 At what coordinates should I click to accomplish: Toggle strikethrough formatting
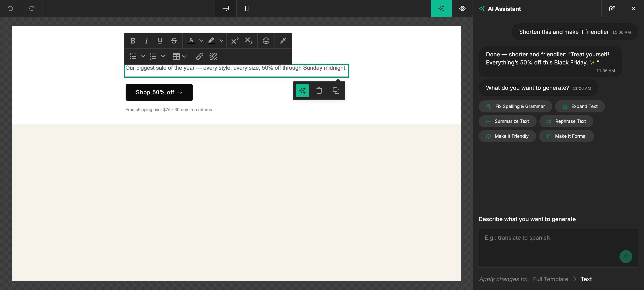pyautogui.click(x=174, y=40)
